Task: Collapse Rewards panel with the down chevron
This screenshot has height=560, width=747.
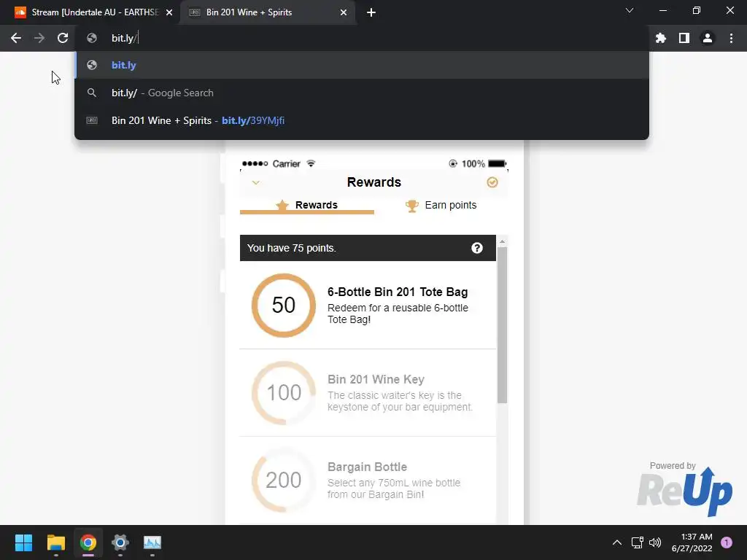Action: tap(256, 182)
